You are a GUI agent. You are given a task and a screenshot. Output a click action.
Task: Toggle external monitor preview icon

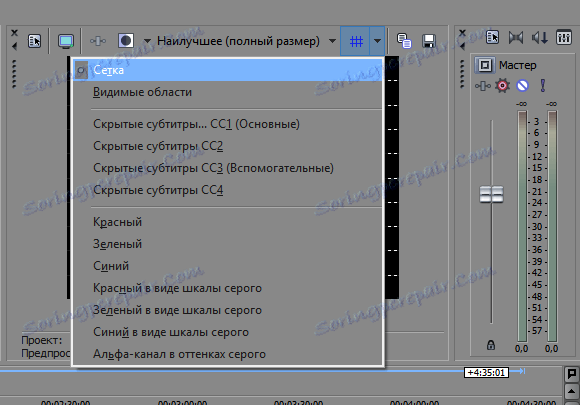(x=66, y=41)
